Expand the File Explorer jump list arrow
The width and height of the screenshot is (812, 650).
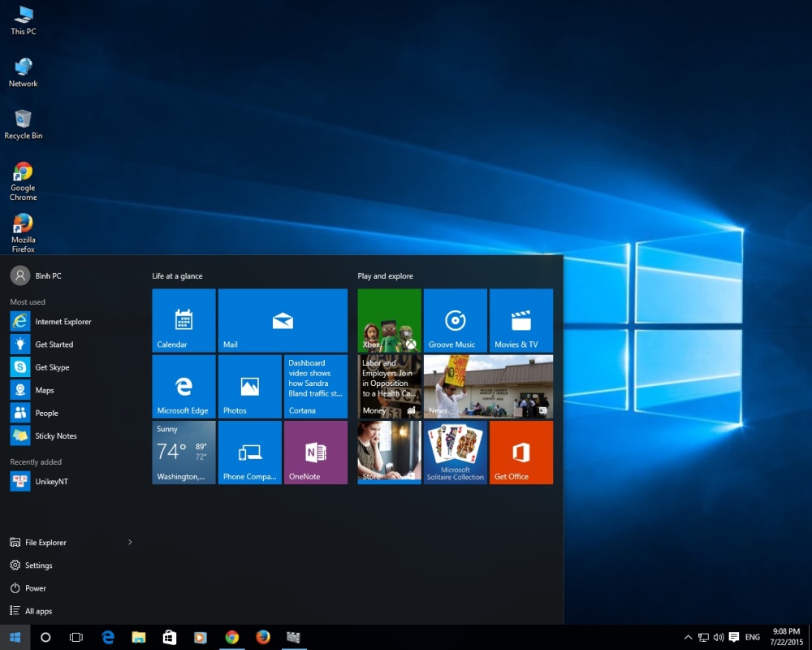pos(130,542)
